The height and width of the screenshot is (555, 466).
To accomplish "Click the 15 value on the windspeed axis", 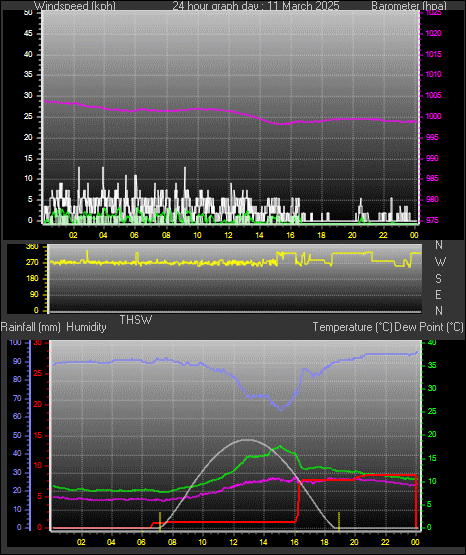I will pyautogui.click(x=28, y=158).
